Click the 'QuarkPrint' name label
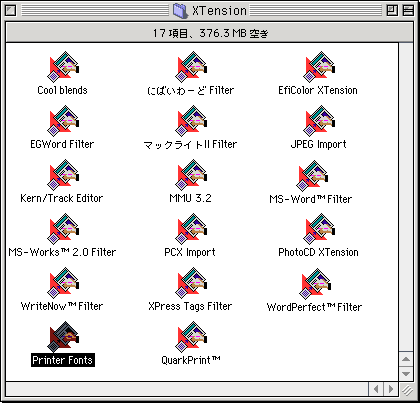The width and height of the screenshot is (420, 403). (191, 360)
